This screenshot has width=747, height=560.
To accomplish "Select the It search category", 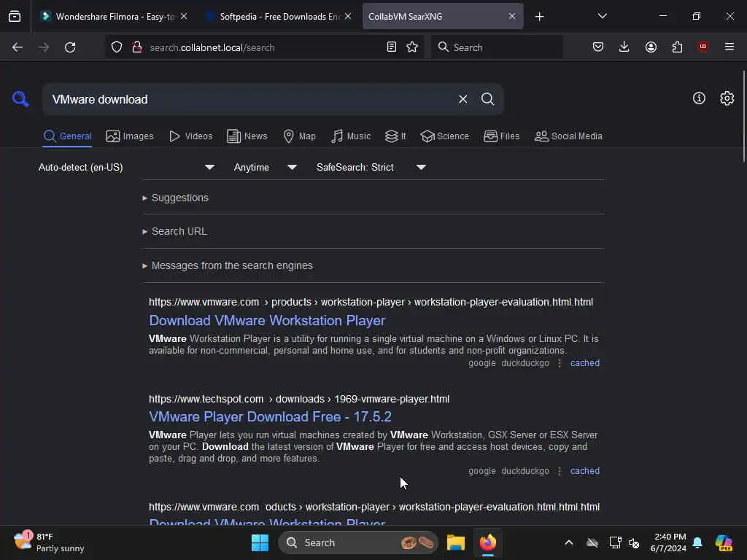I will pos(395,136).
